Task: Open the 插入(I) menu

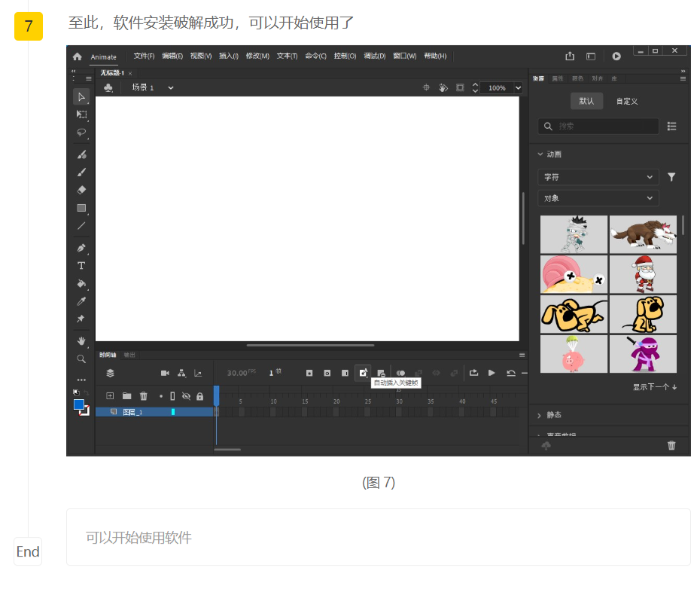Action: [x=229, y=56]
